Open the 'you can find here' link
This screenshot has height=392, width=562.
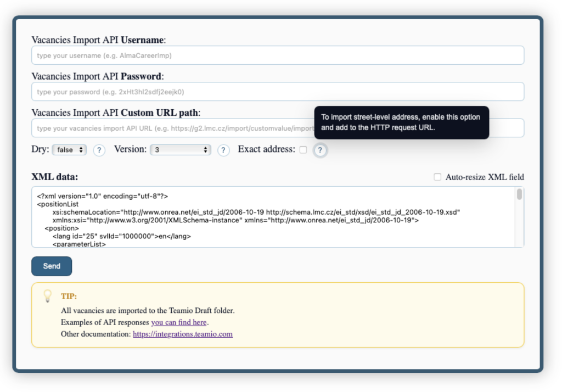(179, 323)
